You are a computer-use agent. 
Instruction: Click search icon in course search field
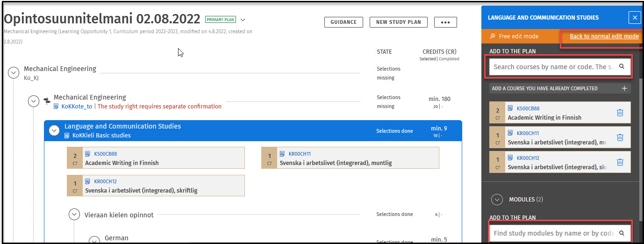(622, 67)
